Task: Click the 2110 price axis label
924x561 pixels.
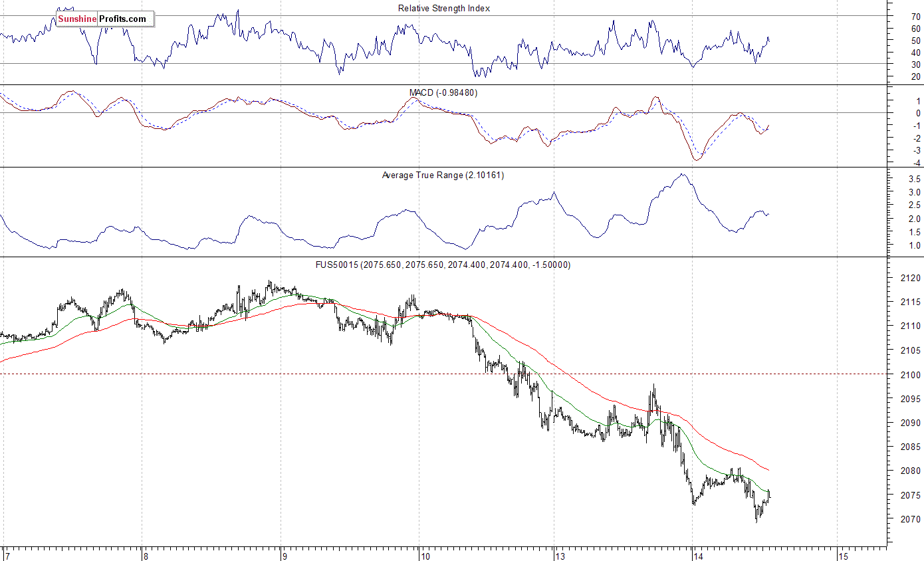Action: 912,326
